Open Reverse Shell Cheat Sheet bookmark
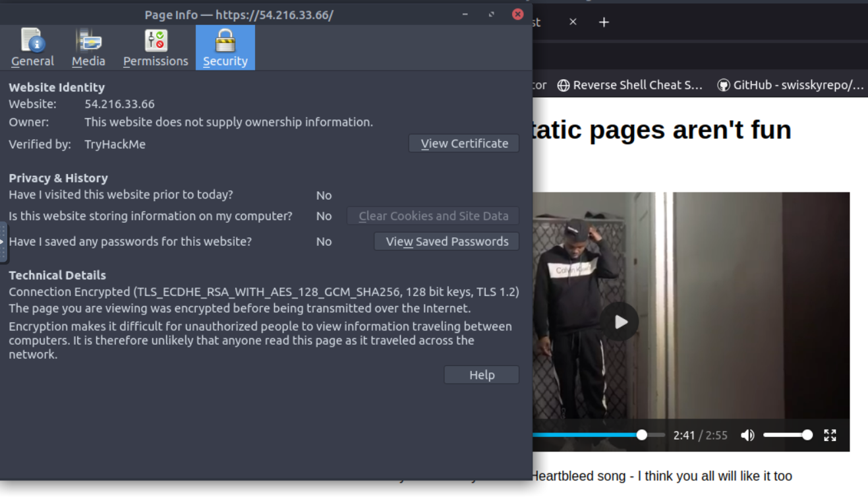The height and width of the screenshot is (501, 868). pos(630,85)
